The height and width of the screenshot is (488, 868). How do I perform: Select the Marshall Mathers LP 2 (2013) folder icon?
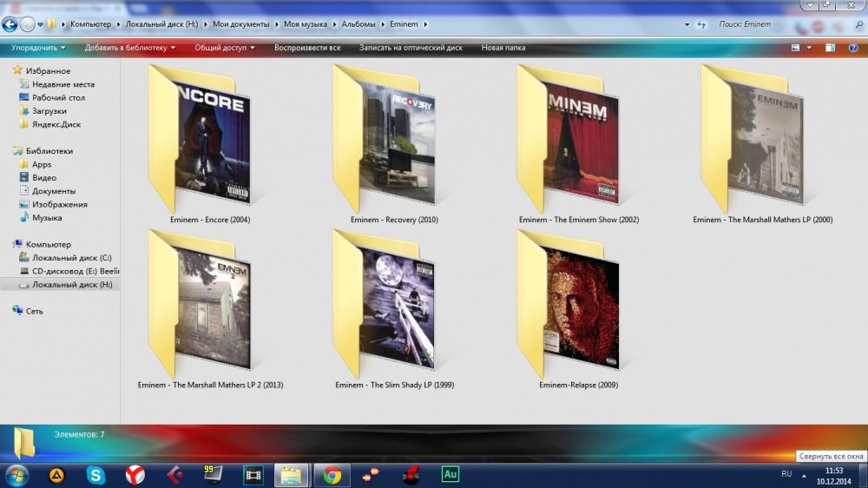200,304
